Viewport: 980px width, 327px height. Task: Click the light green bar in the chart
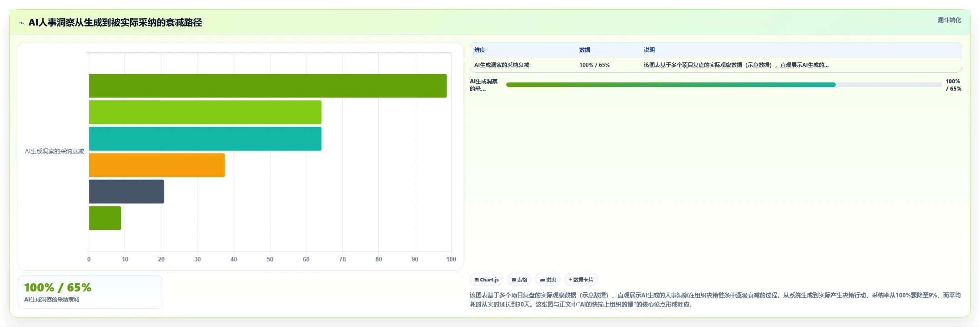(x=205, y=112)
